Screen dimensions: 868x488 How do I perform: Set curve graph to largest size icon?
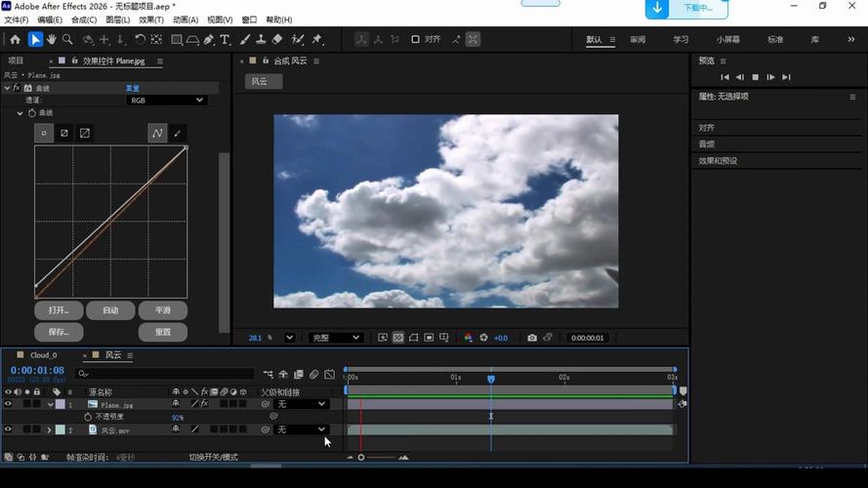tap(85, 133)
